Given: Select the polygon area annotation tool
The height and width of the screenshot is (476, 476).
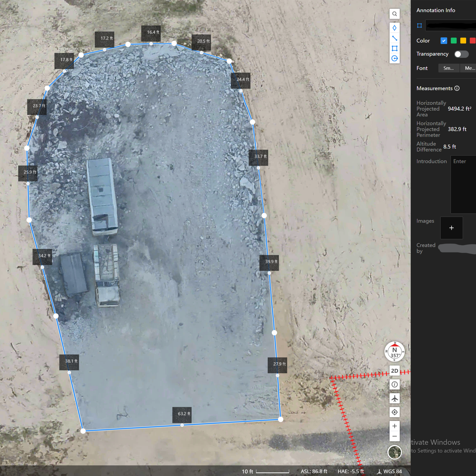Looking at the screenshot, I should click(395, 48).
